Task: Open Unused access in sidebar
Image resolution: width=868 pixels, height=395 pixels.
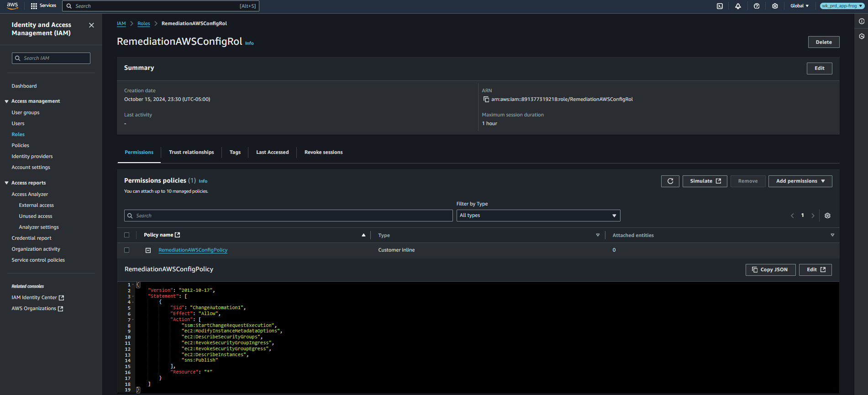Action: pos(36,216)
